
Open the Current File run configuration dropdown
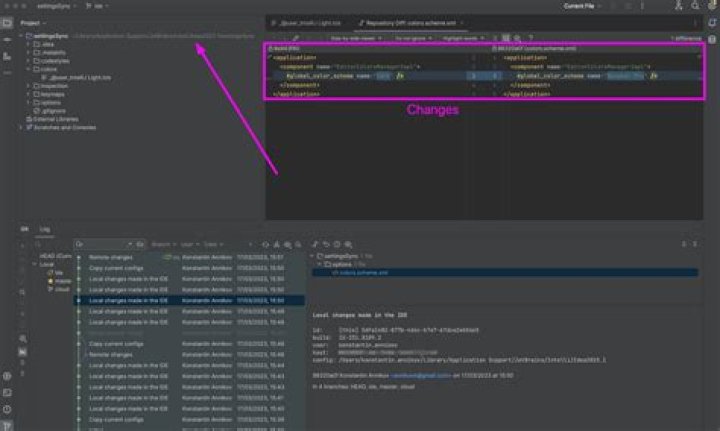(582, 6)
